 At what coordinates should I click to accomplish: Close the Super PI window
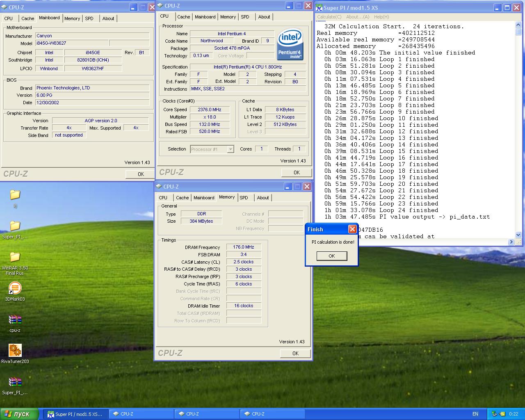coord(516,7)
